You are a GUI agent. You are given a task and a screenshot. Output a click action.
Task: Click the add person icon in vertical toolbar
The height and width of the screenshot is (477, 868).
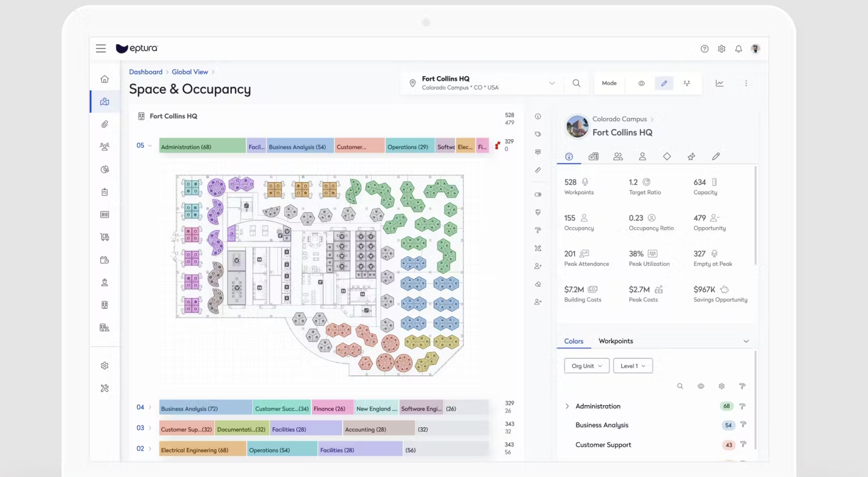[x=538, y=266]
